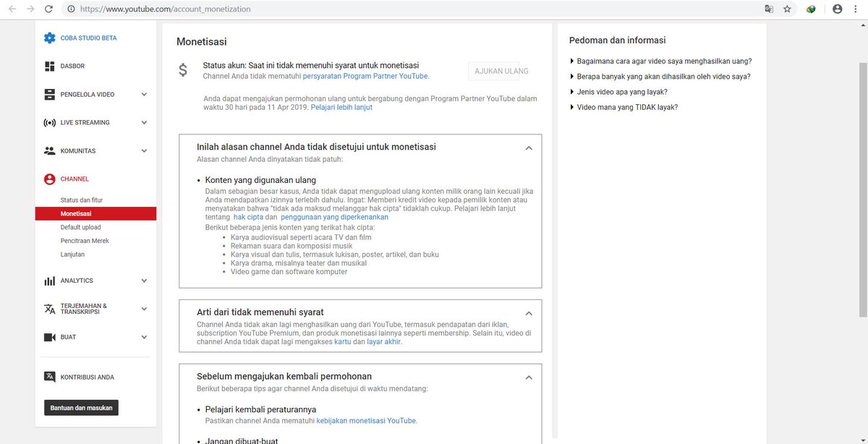Open the Chrome three-dot menu
The image size is (868, 444).
click(856, 9)
